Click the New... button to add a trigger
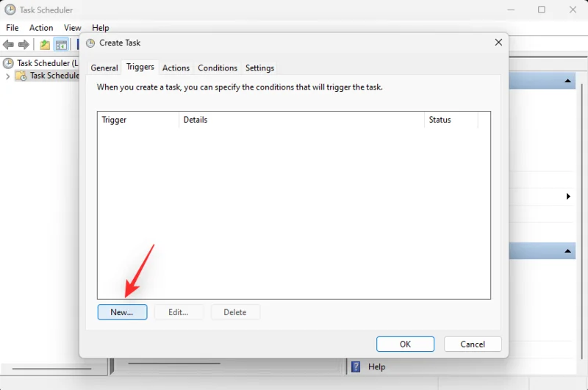Viewport: 588px width, 390px height. [122, 312]
